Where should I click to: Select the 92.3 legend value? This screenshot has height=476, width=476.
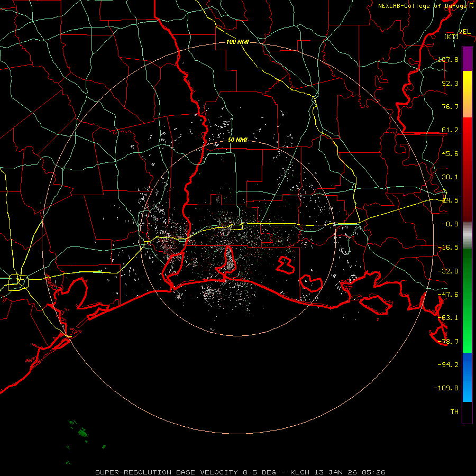click(x=450, y=83)
